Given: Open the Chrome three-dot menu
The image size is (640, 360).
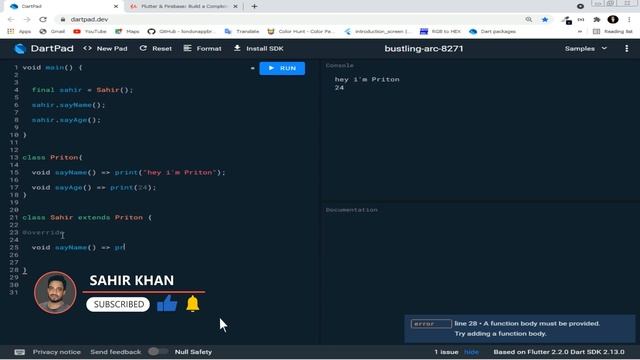Looking at the screenshot, I should tap(629, 19).
